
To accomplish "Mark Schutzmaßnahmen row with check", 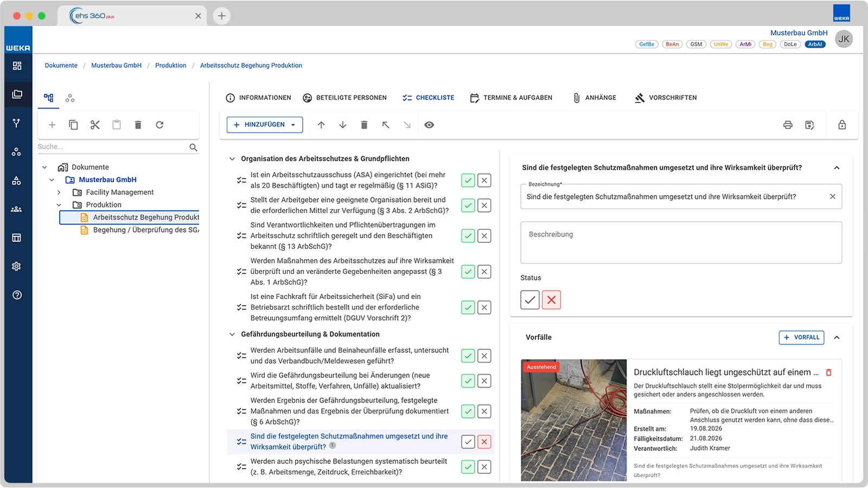I will point(468,442).
